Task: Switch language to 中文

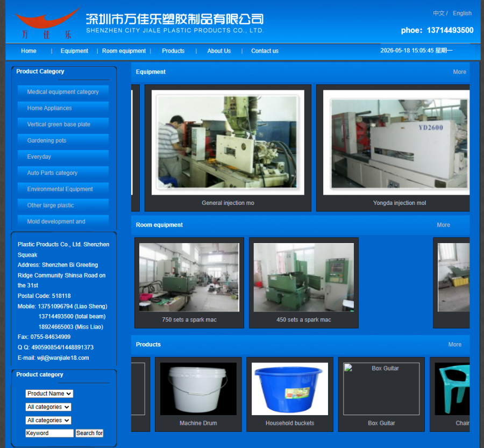Action: [439, 13]
